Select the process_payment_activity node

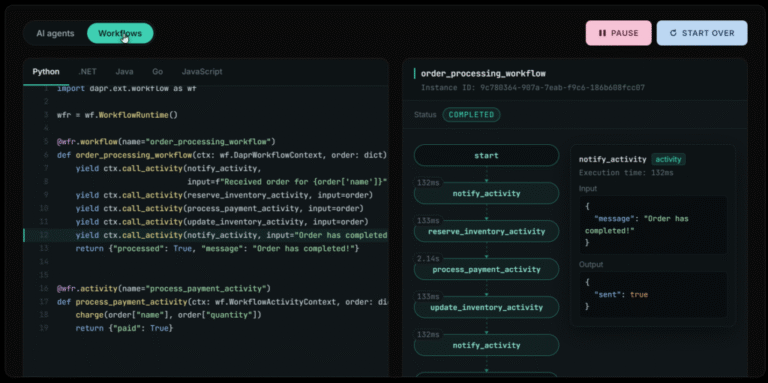[x=486, y=269]
